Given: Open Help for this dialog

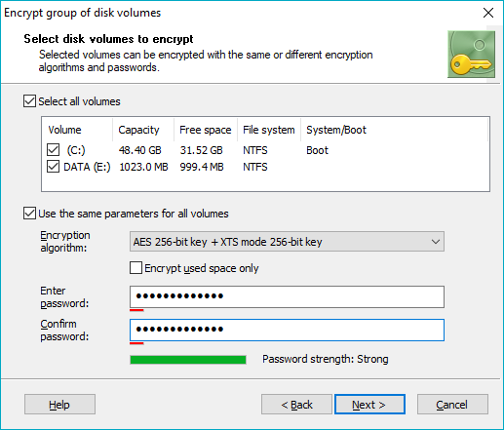Looking at the screenshot, I should (x=59, y=405).
